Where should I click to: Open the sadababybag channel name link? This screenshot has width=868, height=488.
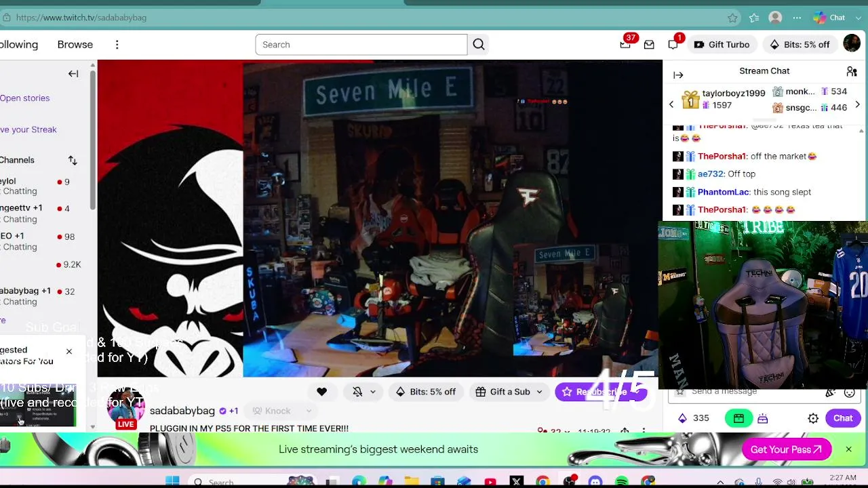point(182,411)
